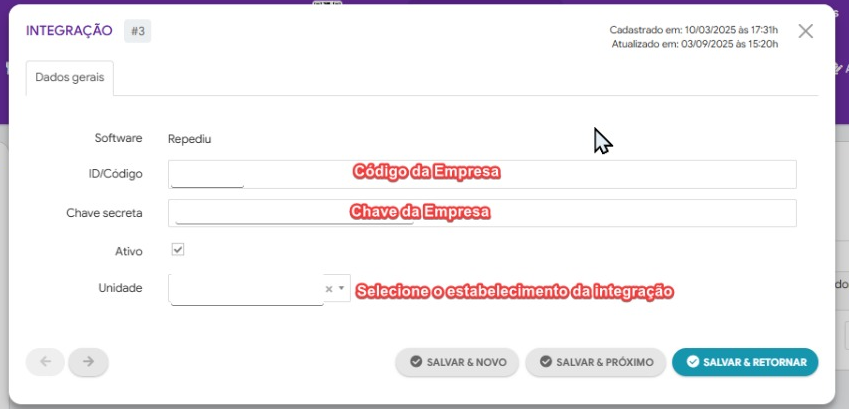
Task: Click the Ativo field label
Action: 129,250
